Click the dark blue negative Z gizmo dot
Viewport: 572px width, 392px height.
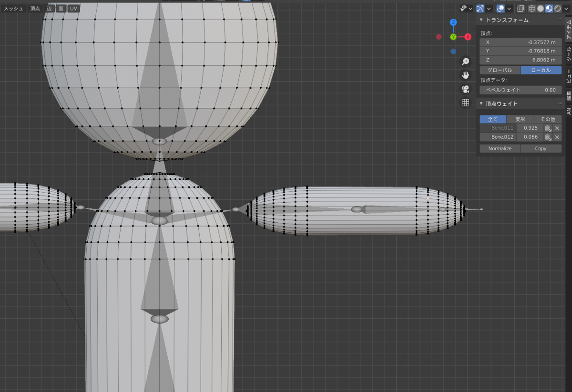[x=453, y=52]
